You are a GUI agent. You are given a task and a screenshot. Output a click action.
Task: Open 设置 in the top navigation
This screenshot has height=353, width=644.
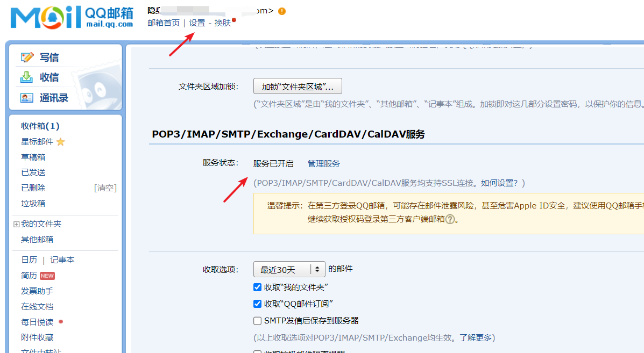[x=197, y=23]
